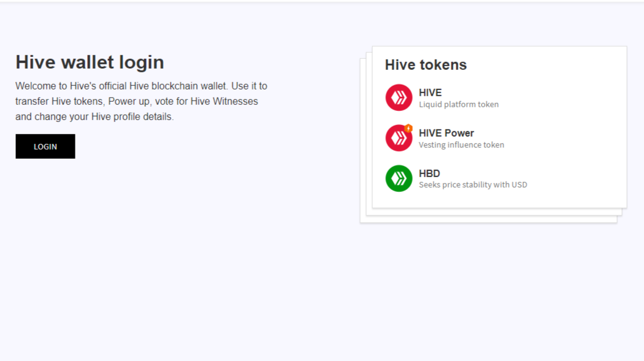Click the Vesting influence token subtitle
Screen dimensions: 644x361
[461, 145]
